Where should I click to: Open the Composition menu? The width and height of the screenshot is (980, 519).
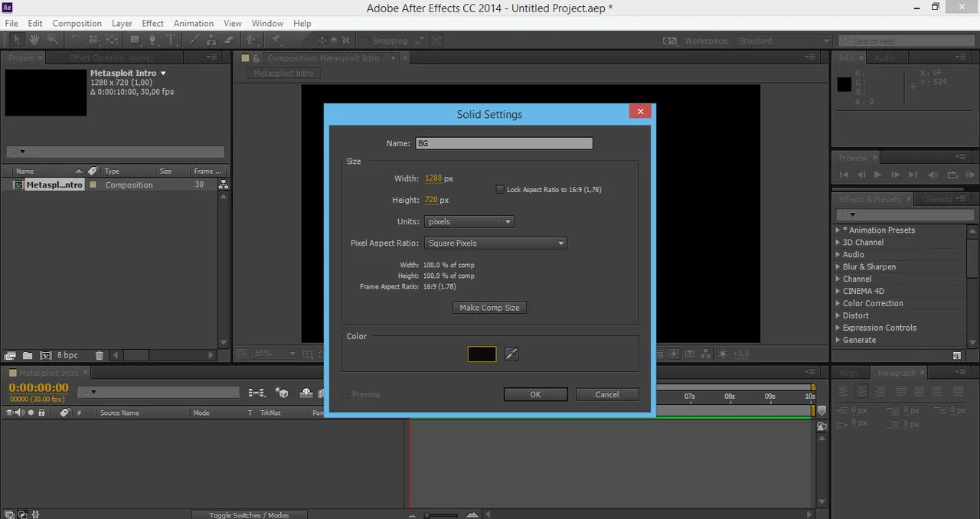(77, 23)
